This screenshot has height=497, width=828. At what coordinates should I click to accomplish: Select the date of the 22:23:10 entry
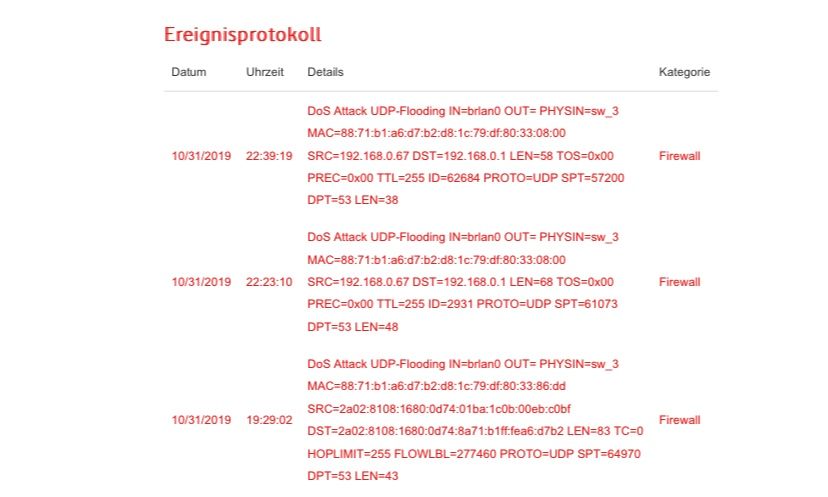point(201,282)
